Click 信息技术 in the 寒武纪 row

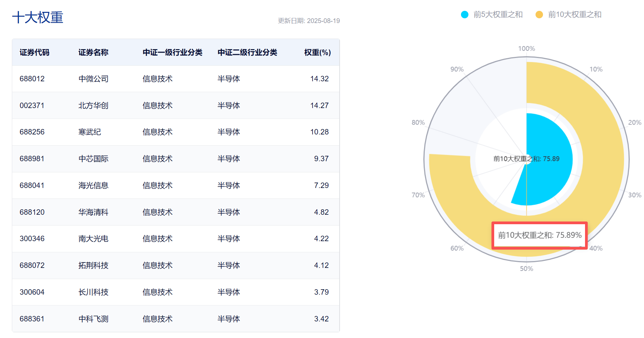tap(158, 132)
